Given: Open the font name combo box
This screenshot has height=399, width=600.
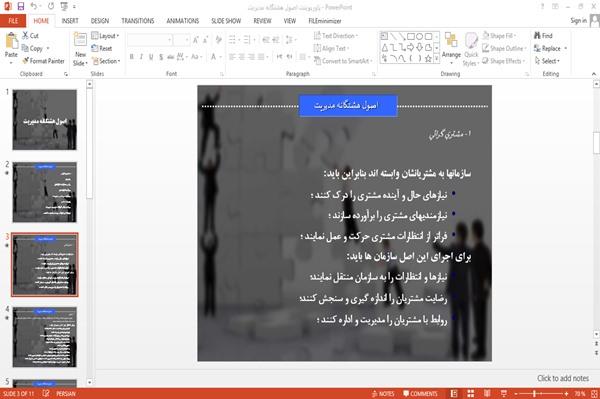Looking at the screenshot, I should coord(150,39).
